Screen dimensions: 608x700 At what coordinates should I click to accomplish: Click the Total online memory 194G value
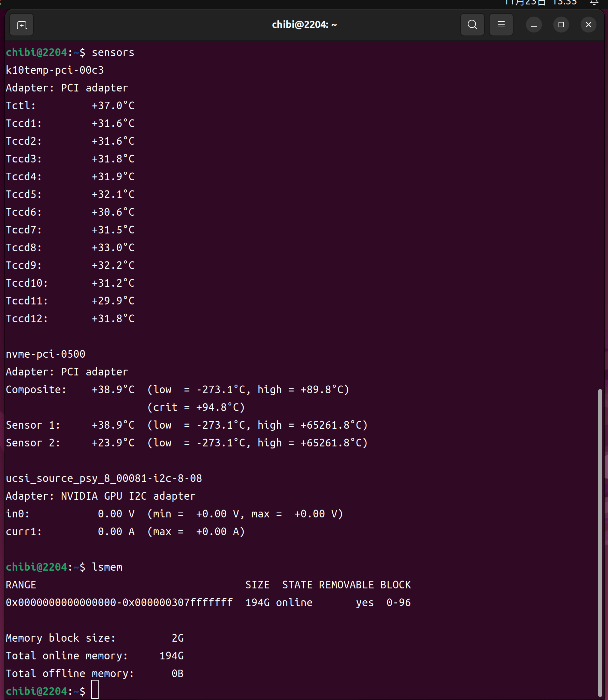pos(172,656)
